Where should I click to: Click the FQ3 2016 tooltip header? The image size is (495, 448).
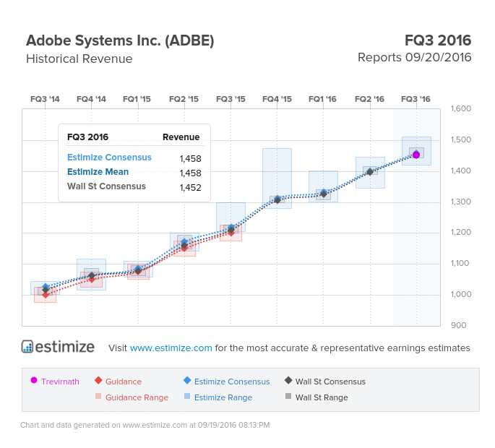pos(87,137)
